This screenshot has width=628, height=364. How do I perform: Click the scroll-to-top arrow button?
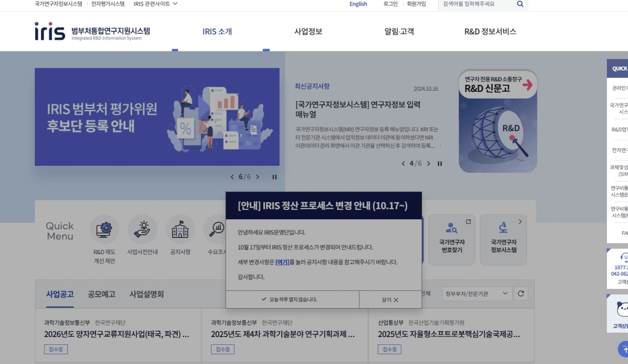click(624, 349)
